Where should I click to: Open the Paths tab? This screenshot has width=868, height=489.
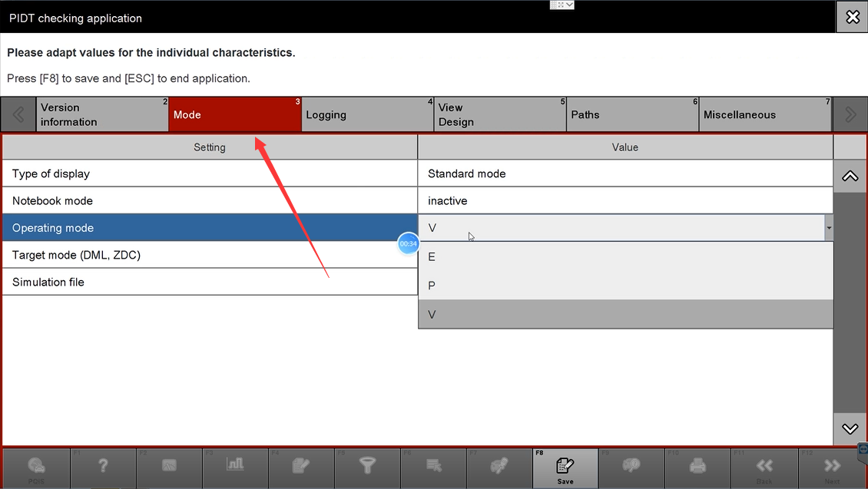(x=632, y=115)
